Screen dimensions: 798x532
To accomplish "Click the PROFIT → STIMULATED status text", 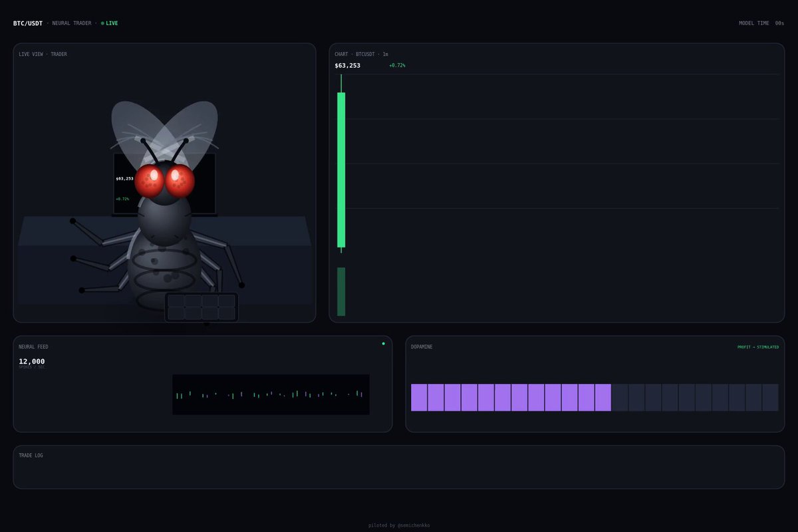I will (758, 347).
